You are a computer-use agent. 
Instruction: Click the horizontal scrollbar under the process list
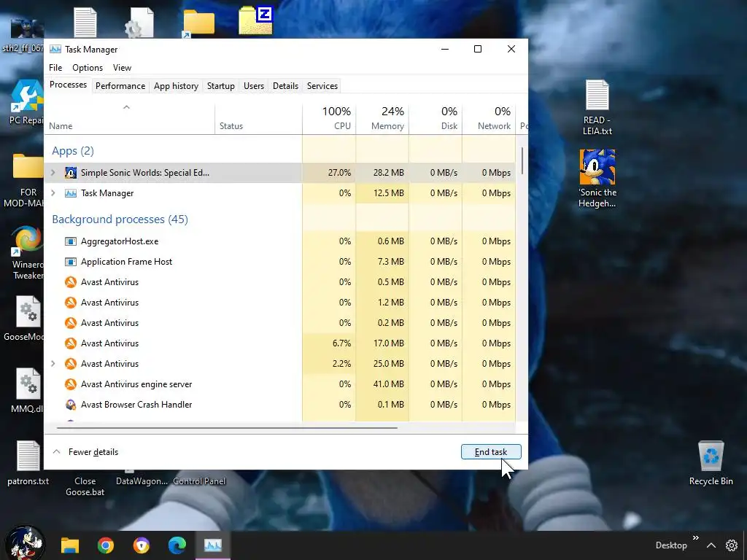pyautogui.click(x=227, y=427)
